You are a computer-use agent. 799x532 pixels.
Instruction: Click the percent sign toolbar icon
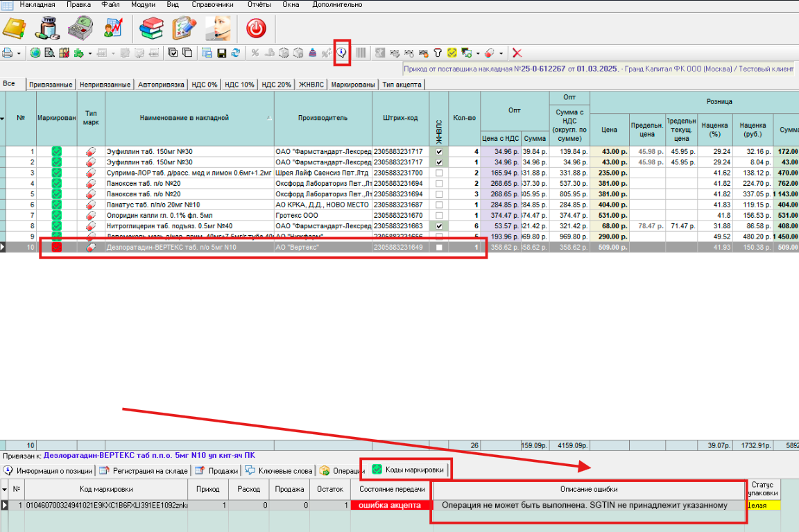(x=255, y=53)
